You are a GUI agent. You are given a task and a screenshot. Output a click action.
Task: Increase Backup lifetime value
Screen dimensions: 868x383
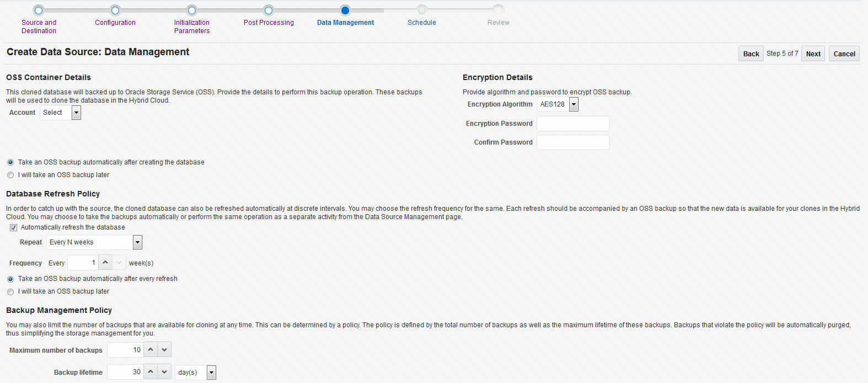click(151, 372)
